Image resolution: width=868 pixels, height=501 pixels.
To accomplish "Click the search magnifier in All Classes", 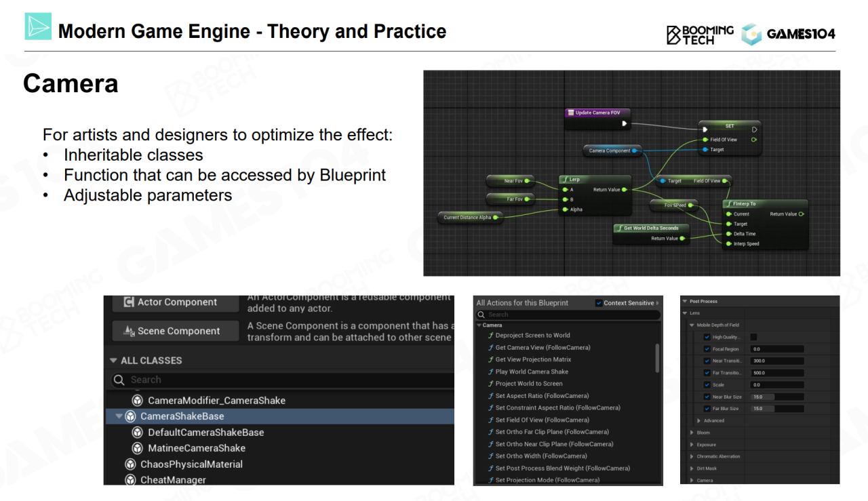I will [119, 380].
